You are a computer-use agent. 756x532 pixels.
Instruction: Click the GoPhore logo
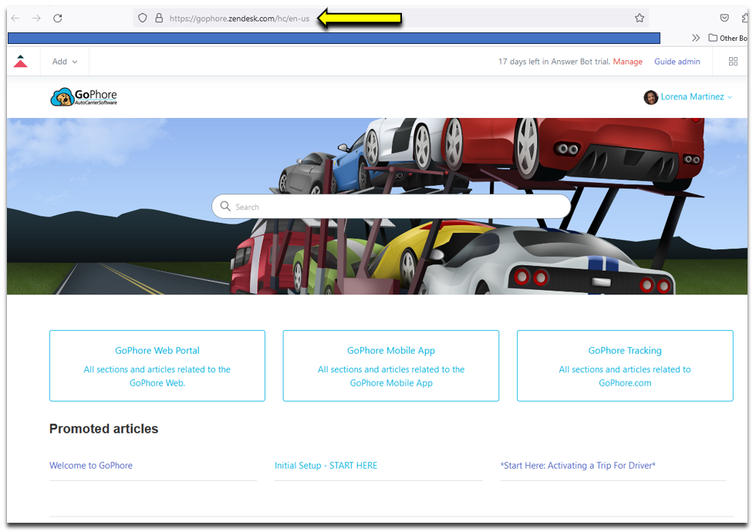(84, 97)
